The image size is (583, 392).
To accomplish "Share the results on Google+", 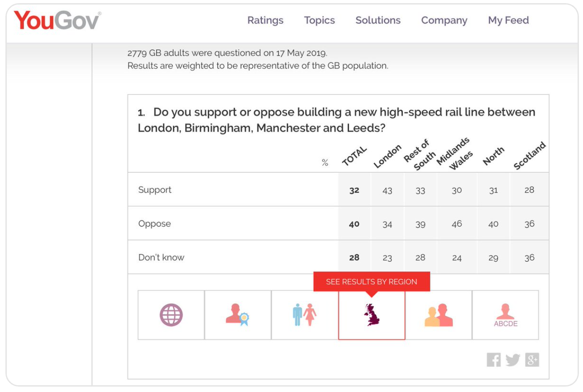I will click(532, 360).
